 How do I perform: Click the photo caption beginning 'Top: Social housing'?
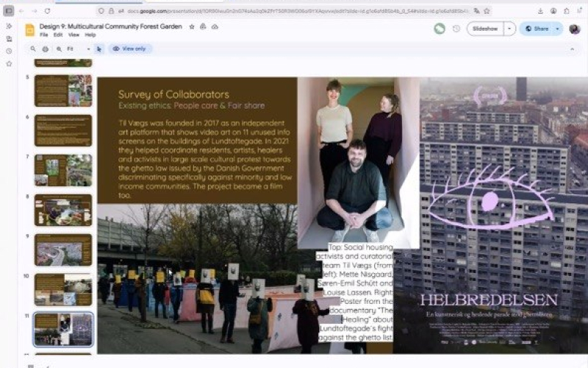pyautogui.click(x=355, y=292)
